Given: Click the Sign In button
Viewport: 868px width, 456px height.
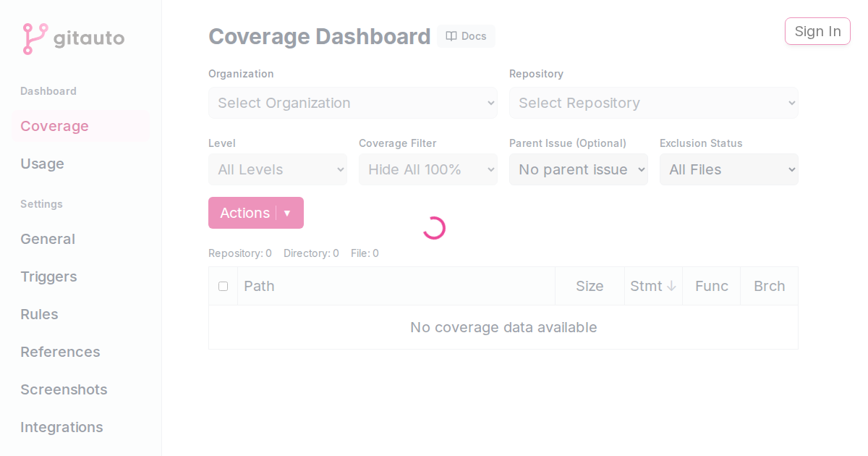Looking at the screenshot, I should (x=817, y=31).
